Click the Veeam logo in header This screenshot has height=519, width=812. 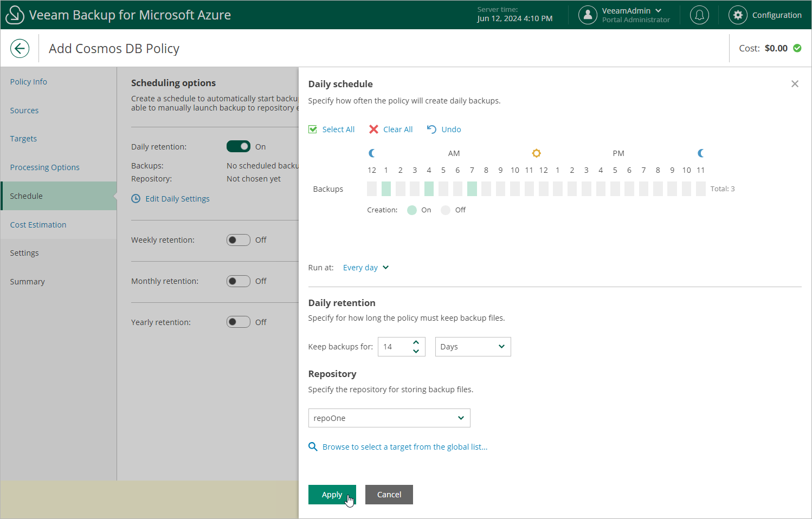tap(15, 15)
